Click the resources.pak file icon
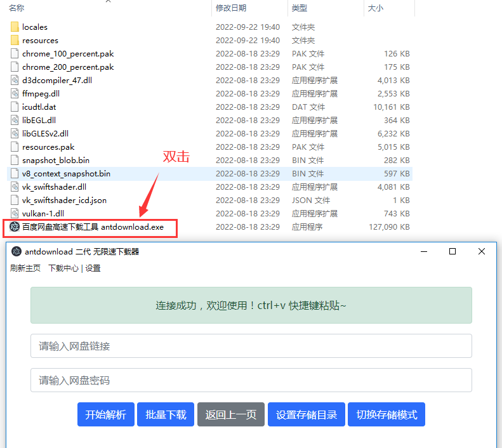 [15, 147]
